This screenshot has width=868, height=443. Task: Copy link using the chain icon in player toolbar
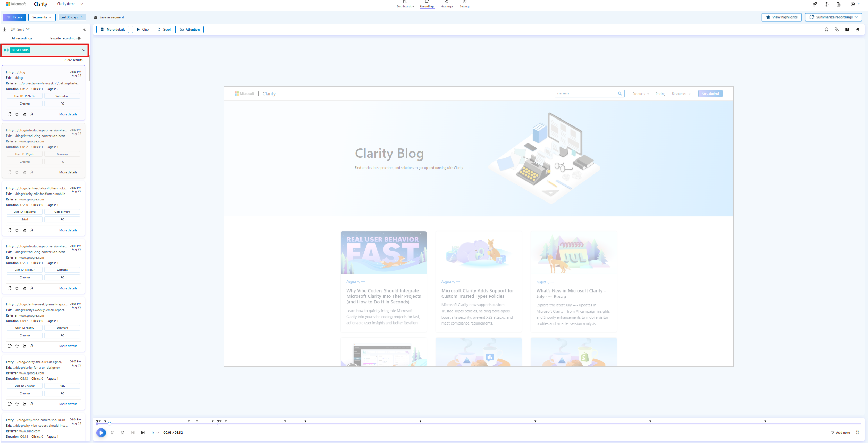tap(837, 30)
